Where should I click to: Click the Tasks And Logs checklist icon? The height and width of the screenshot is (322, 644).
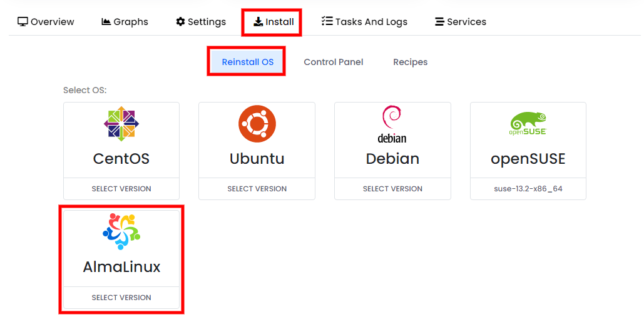pos(327,21)
